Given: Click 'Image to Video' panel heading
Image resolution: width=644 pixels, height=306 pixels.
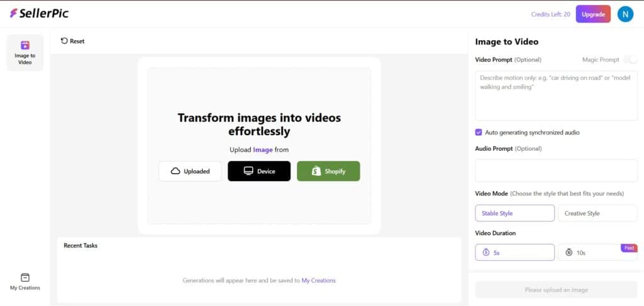Looking at the screenshot, I should pos(507,42).
